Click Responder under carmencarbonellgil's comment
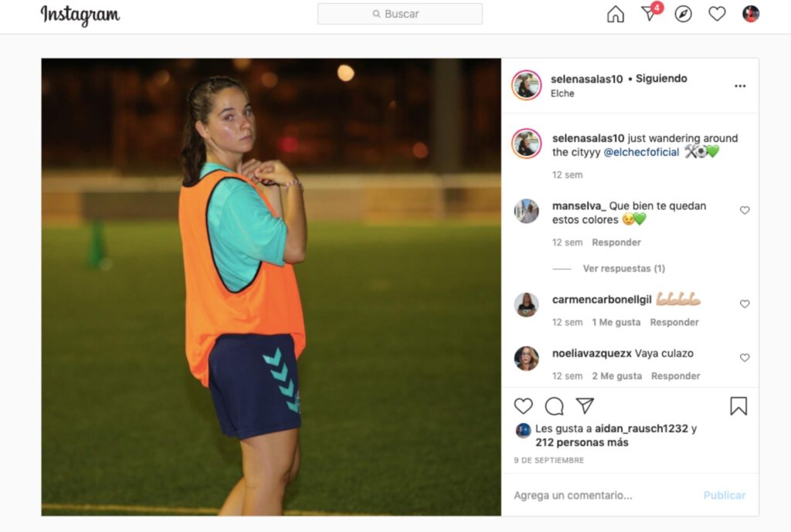Viewport: 791px width, 532px height. coord(674,322)
